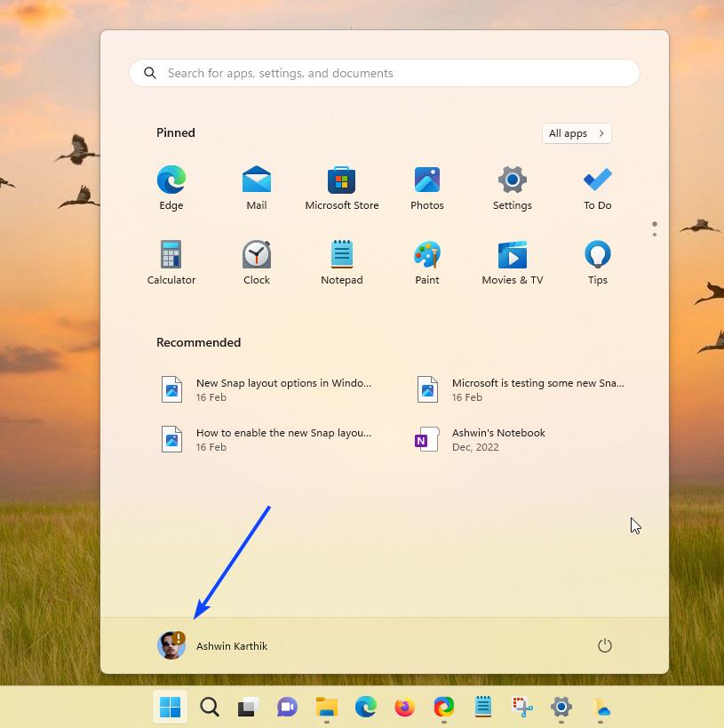Open the Clock app
The image size is (724, 728).
click(x=257, y=262)
